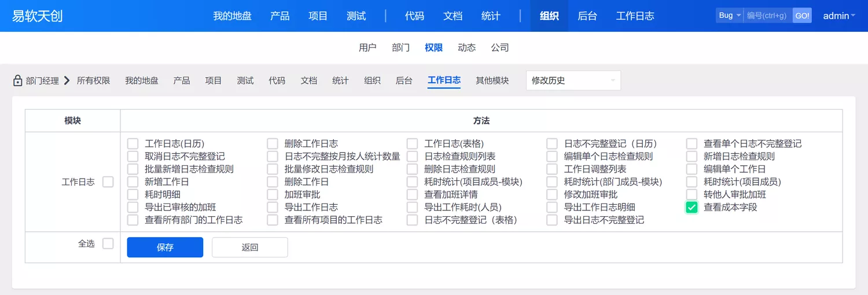Image resolution: width=868 pixels, height=295 pixels.
Task: Open 测试 in the top navigation
Action: (x=356, y=16)
